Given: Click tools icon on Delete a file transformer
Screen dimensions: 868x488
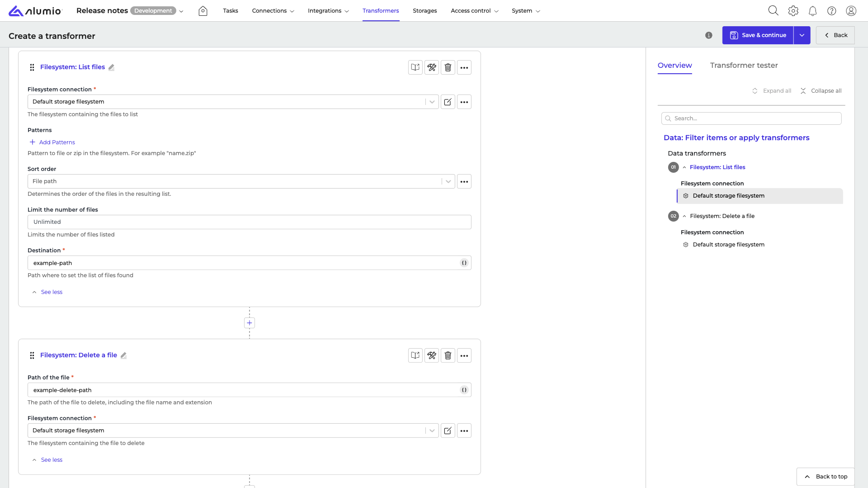Looking at the screenshot, I should pos(431,355).
